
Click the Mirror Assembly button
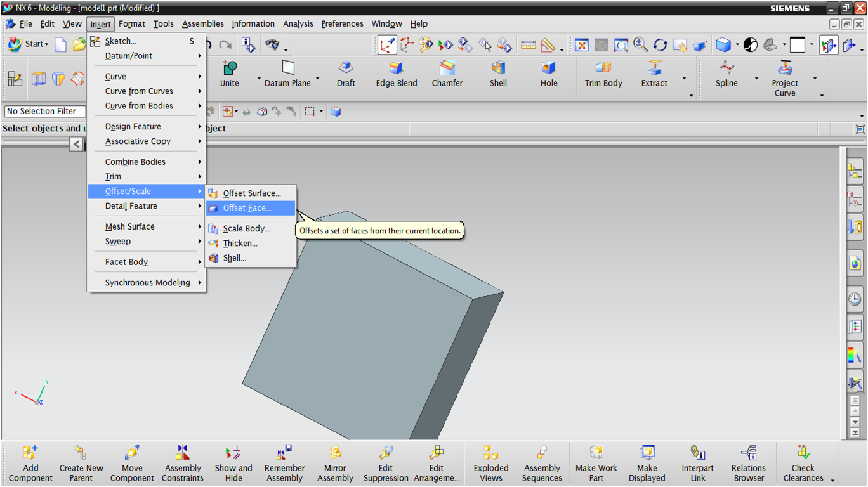(x=335, y=463)
